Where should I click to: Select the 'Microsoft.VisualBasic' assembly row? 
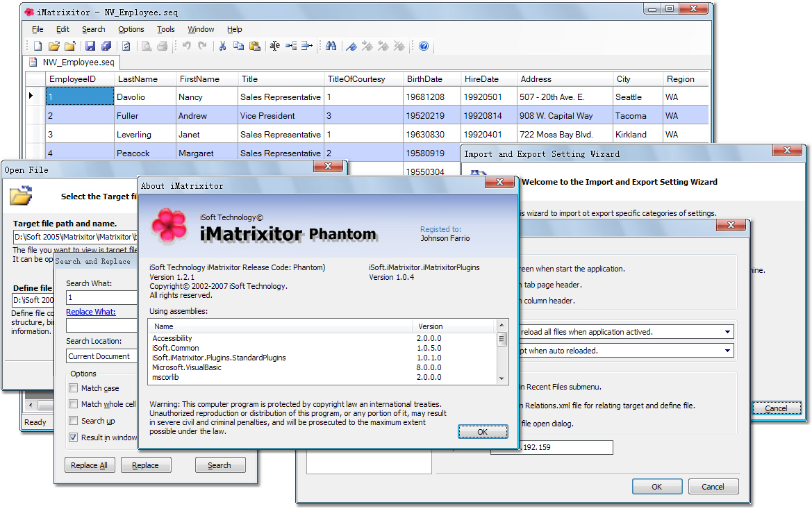point(322,367)
